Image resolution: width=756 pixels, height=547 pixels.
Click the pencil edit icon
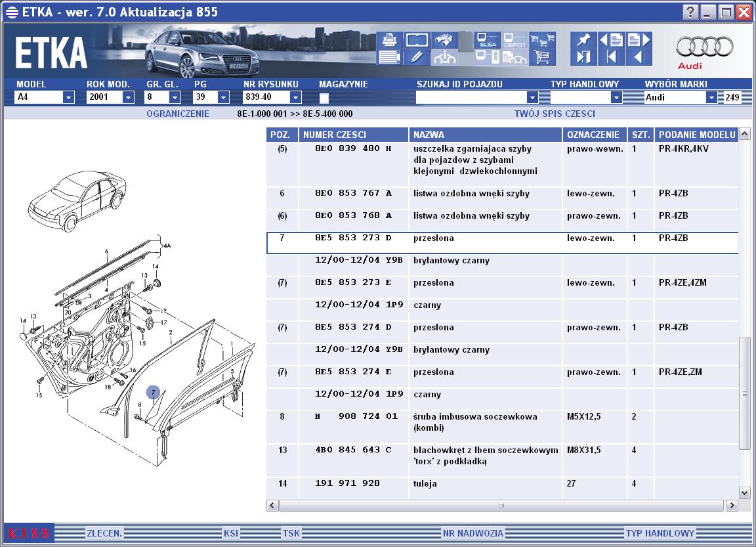click(417, 57)
